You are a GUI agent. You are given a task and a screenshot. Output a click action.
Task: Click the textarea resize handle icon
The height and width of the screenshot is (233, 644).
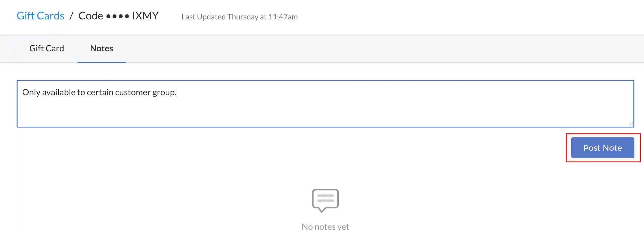(x=631, y=124)
